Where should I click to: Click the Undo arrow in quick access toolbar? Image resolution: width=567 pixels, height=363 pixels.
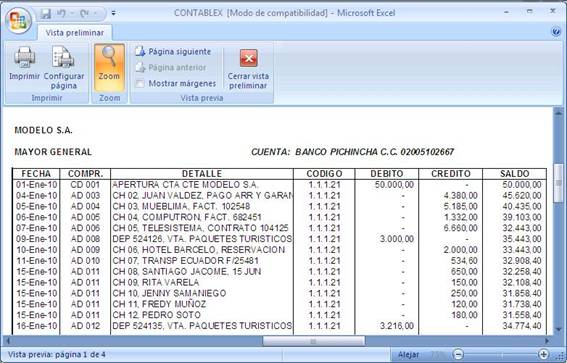(x=61, y=14)
